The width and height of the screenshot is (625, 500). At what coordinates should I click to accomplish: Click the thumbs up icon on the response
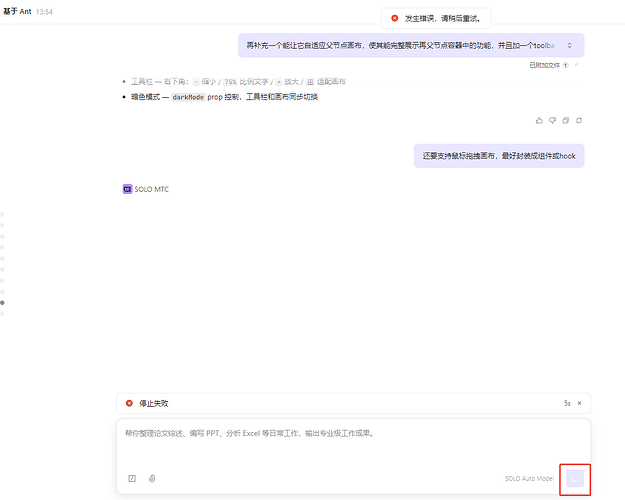coord(540,120)
